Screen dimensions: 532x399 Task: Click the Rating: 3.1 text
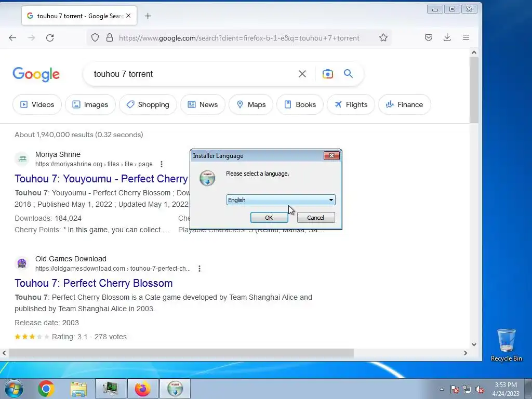pos(70,337)
